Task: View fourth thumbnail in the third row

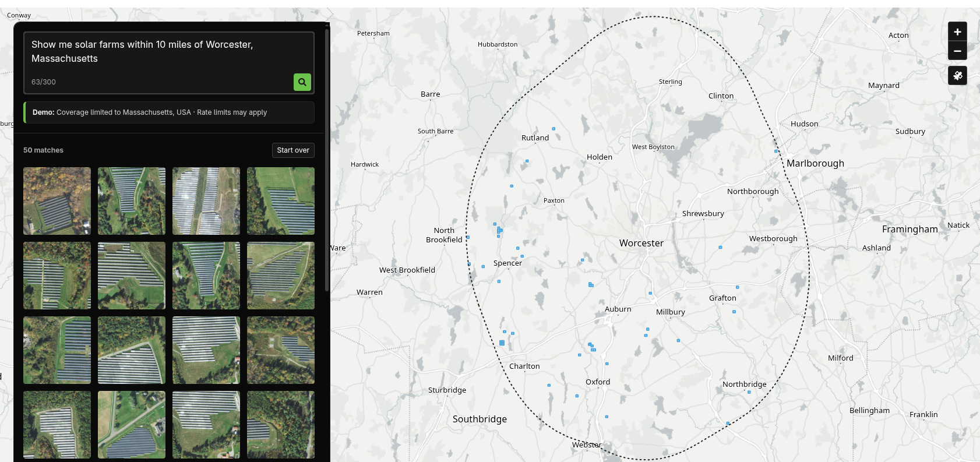Action: (281, 350)
